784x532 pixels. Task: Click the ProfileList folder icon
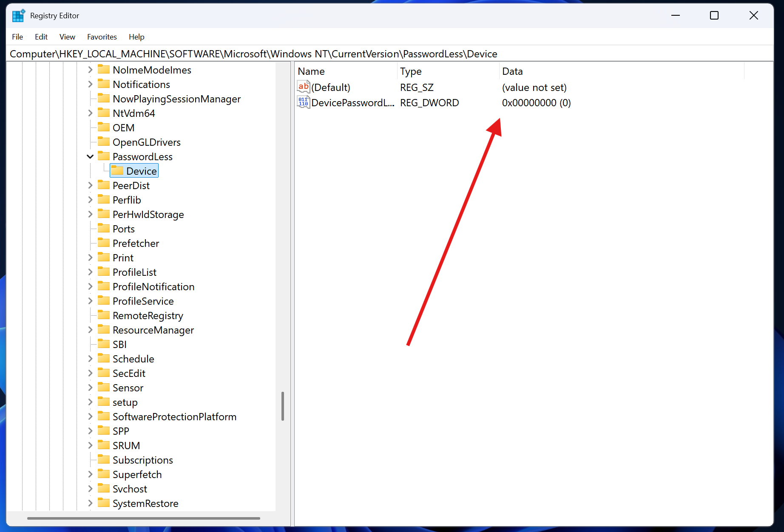[x=104, y=272]
